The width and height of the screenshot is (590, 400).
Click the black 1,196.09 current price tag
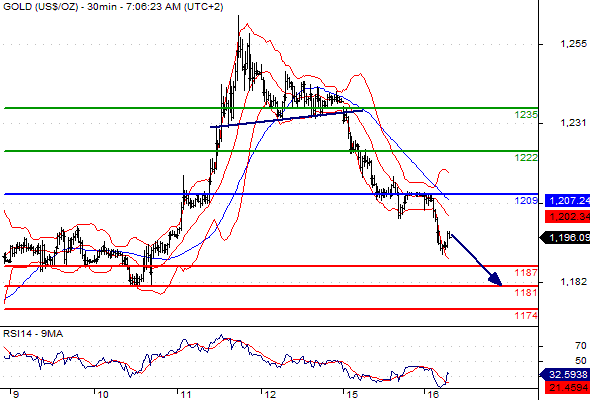click(x=565, y=238)
